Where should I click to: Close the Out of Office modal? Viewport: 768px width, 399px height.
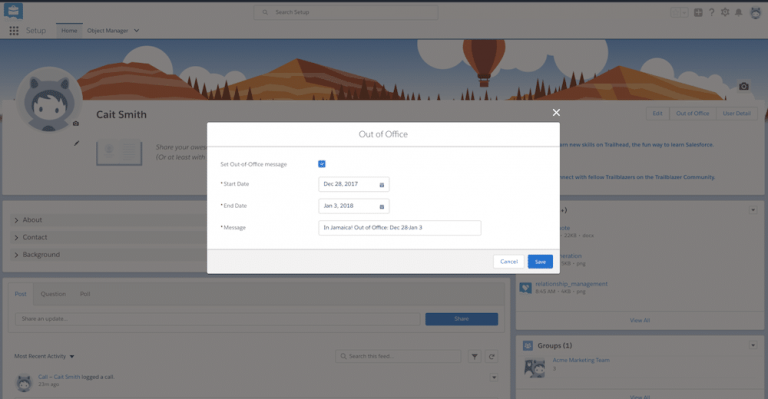556,113
